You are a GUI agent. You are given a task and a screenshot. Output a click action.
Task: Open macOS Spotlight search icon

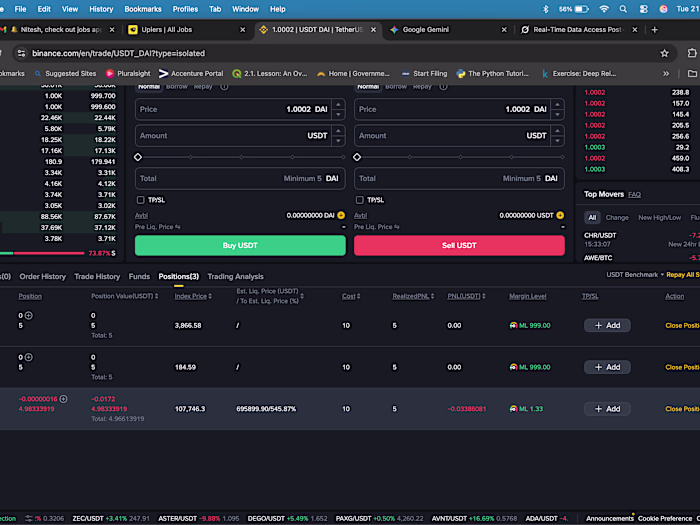pyautogui.click(x=623, y=9)
